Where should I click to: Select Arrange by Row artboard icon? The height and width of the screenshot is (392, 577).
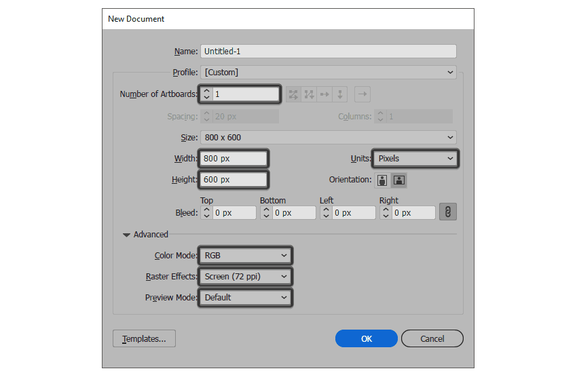click(324, 94)
